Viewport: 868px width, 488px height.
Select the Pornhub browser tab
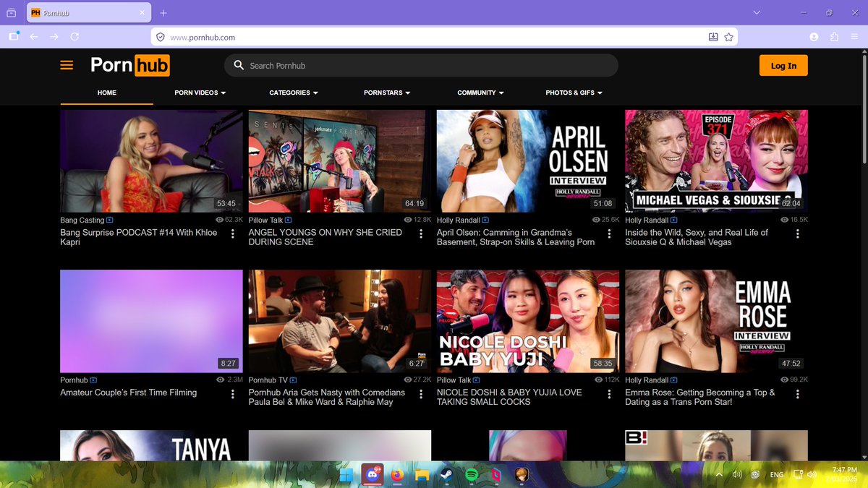(88, 13)
